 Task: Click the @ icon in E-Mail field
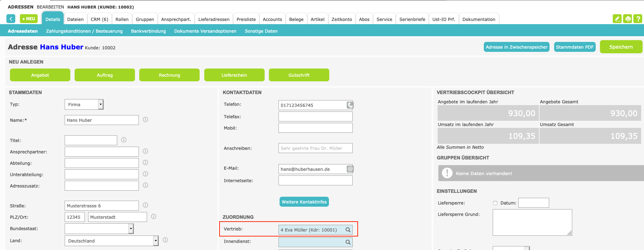[350, 169]
